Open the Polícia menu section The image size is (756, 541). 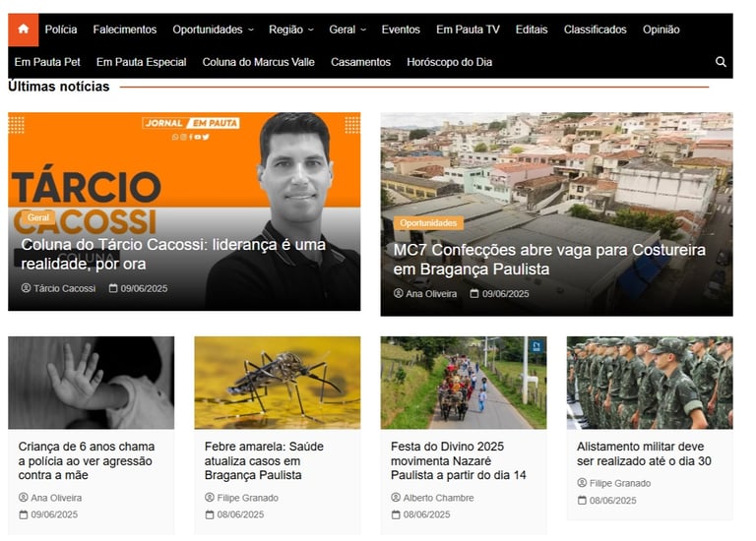[61, 30]
